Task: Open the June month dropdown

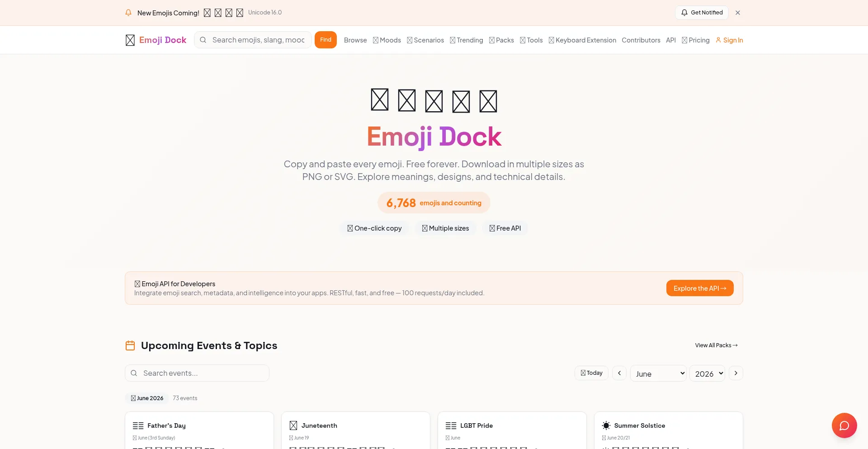Action: (658, 373)
